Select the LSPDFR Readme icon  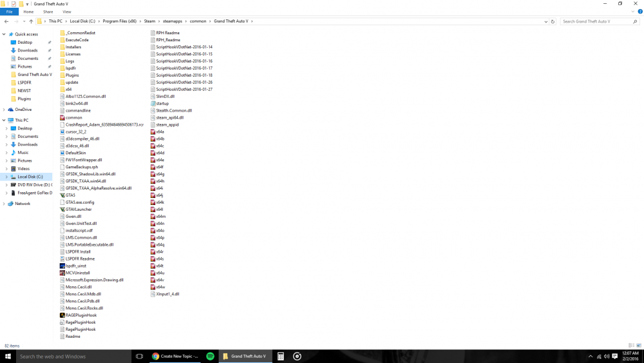coord(62,259)
